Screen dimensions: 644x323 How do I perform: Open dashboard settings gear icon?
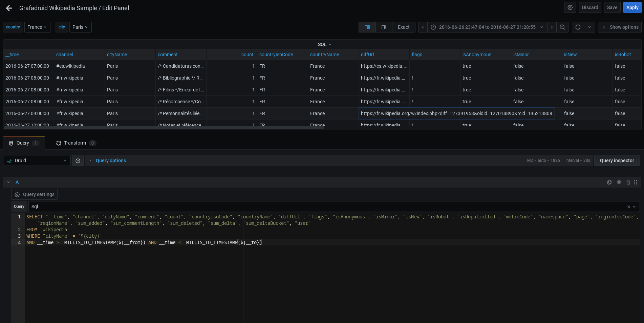[570, 7]
